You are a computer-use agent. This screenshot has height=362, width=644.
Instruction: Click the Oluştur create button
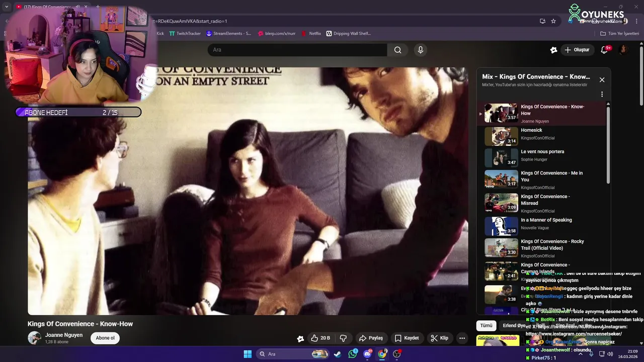577,50
